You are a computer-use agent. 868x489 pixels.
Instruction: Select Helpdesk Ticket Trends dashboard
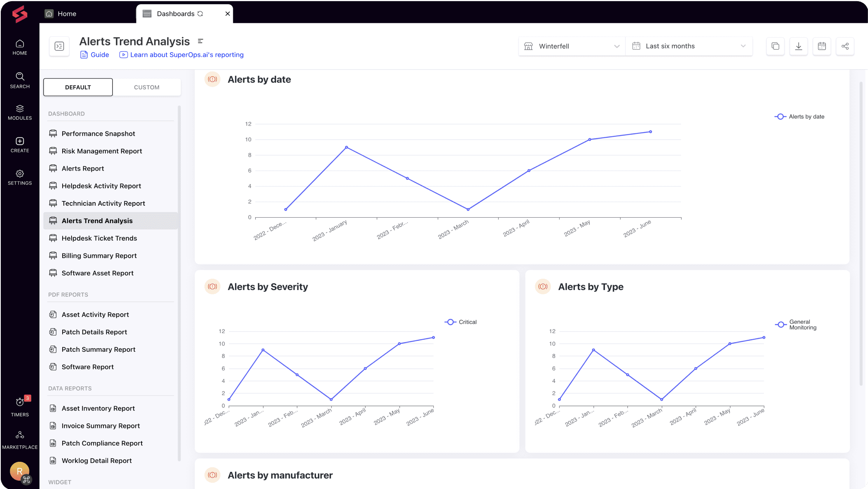coord(99,238)
